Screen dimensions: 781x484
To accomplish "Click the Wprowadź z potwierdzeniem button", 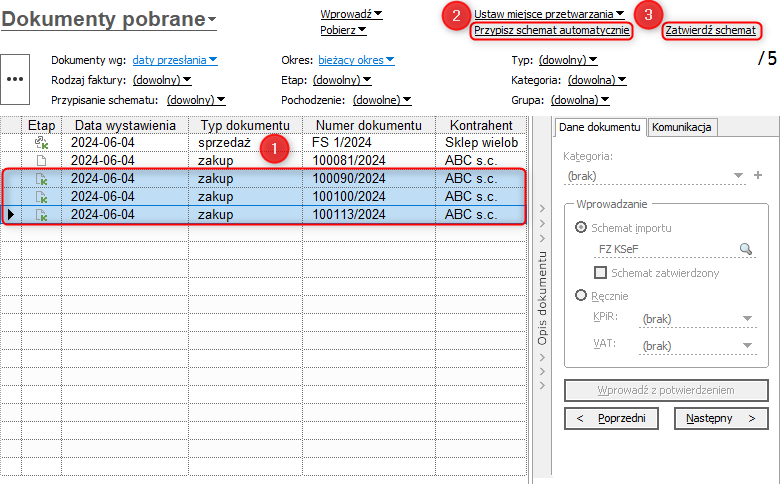I will (666, 390).
